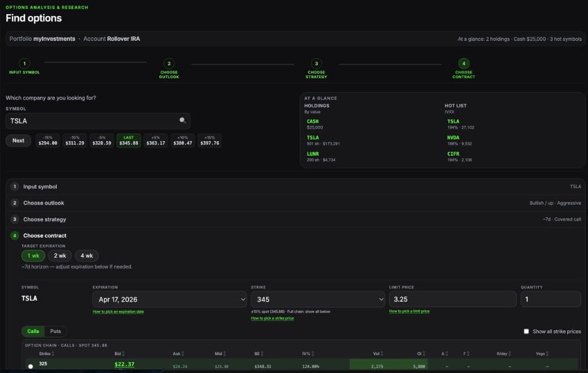Viewport: 588px width, 373px height.
Task: Open the Expiration dropdown showing Apr 17, 2026
Action: 170,299
